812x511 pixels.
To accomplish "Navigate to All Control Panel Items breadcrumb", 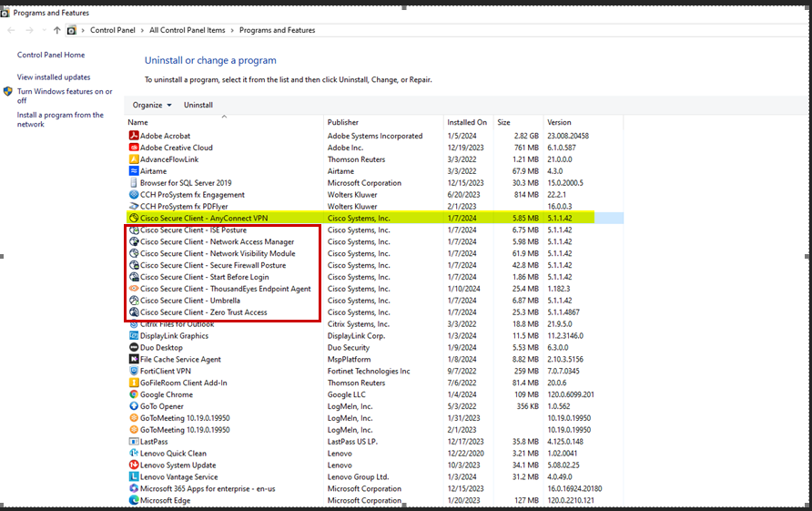I will [x=187, y=30].
